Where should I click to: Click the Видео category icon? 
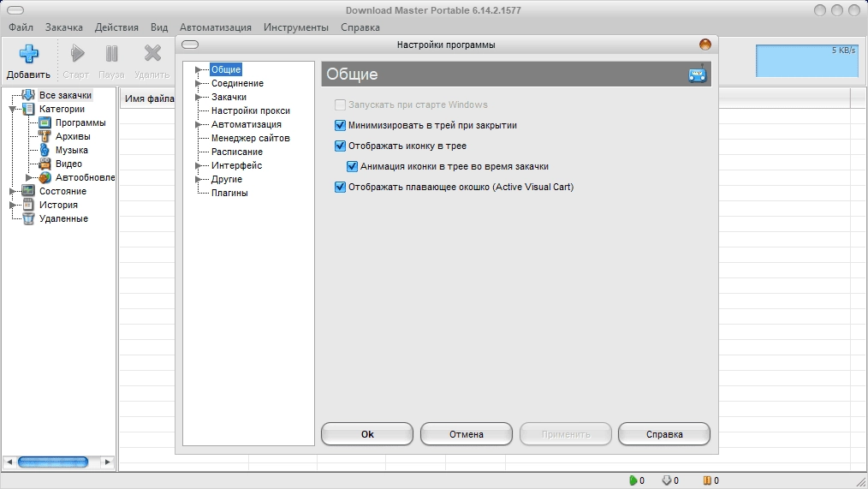(45, 164)
